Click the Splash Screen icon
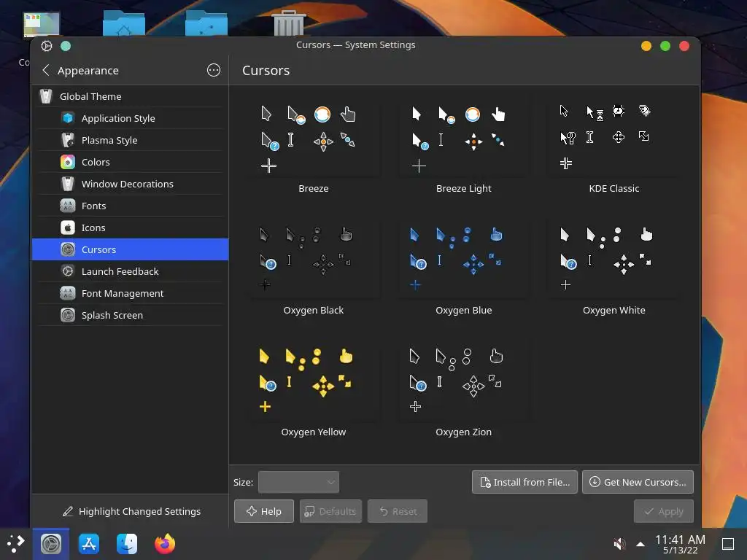This screenshot has width=747, height=560. pyautogui.click(x=68, y=315)
